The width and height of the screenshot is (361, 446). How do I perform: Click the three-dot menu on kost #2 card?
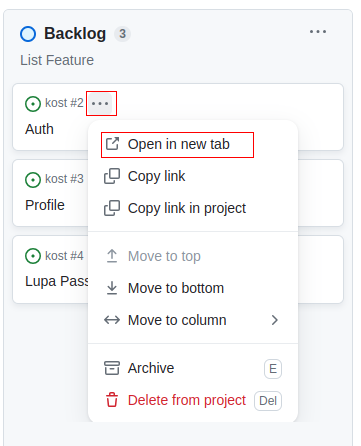click(100, 104)
